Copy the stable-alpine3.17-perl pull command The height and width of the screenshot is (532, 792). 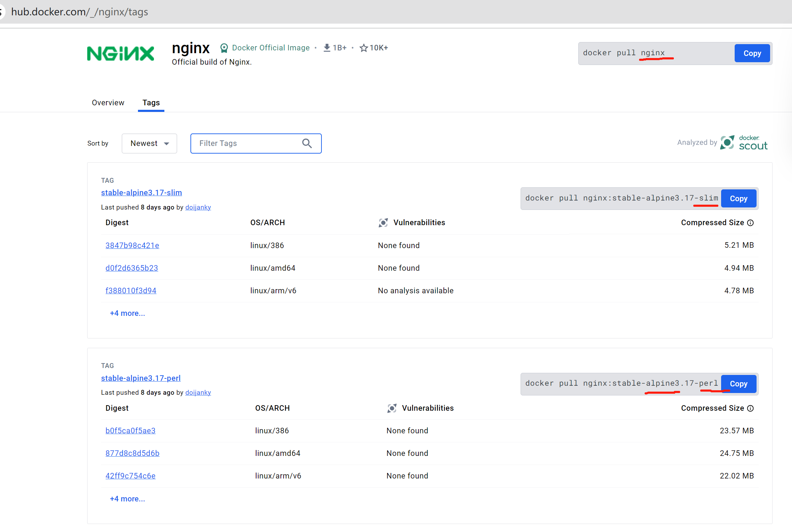point(738,384)
